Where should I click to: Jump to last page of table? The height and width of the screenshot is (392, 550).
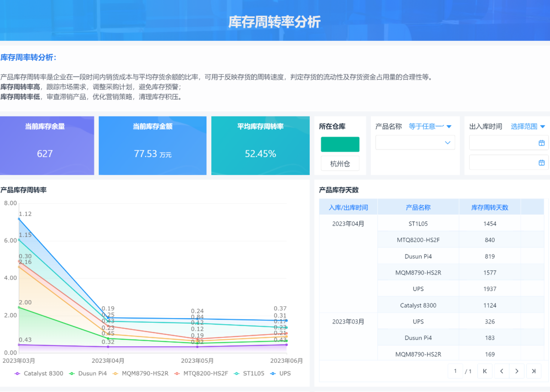tap(533, 371)
